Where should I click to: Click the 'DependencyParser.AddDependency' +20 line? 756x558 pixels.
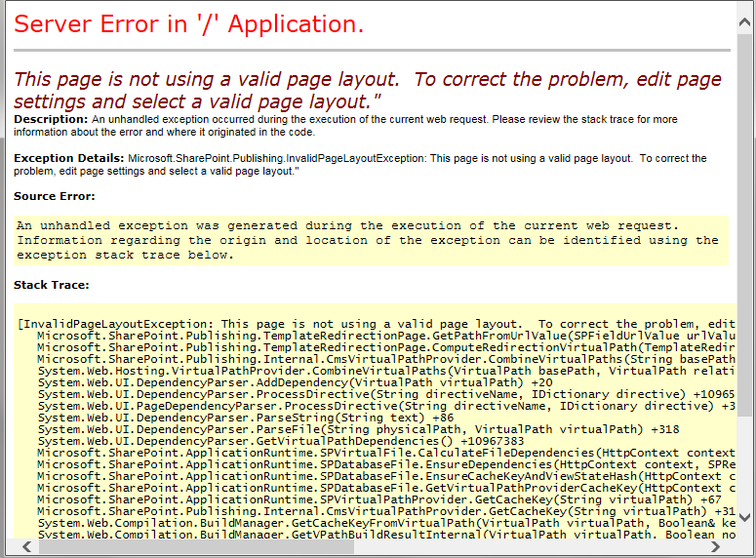pos(295,382)
